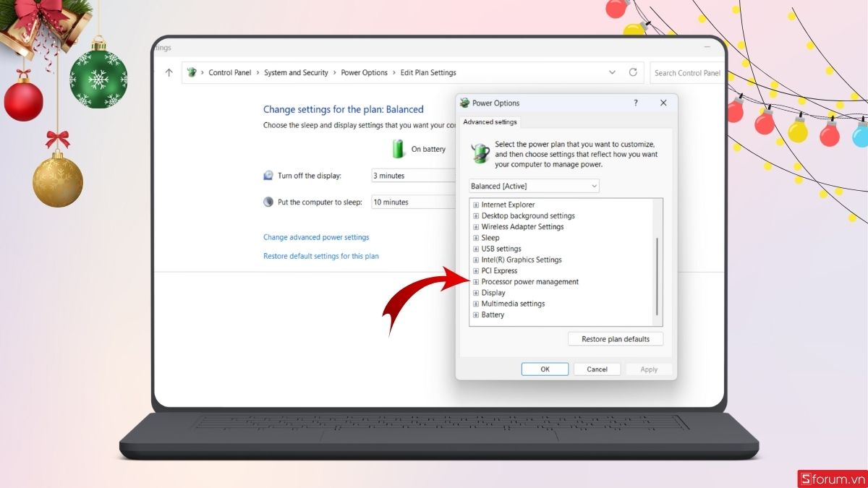Open address bar history dropdown chevron
Viewport: 868px width, 488px height.
[x=613, y=72]
